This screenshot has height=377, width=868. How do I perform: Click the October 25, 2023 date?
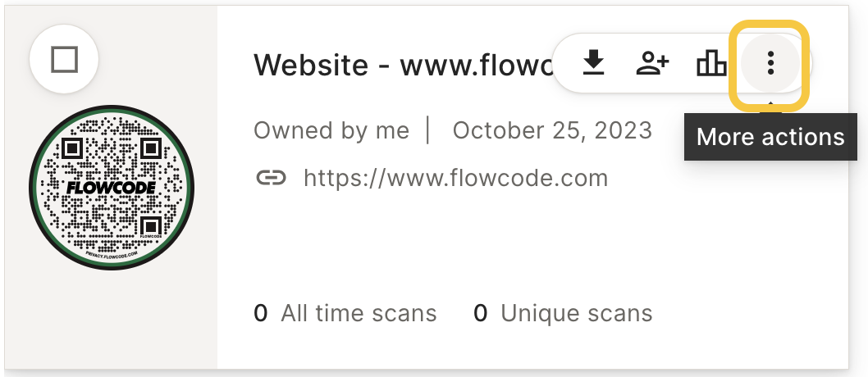click(x=552, y=130)
